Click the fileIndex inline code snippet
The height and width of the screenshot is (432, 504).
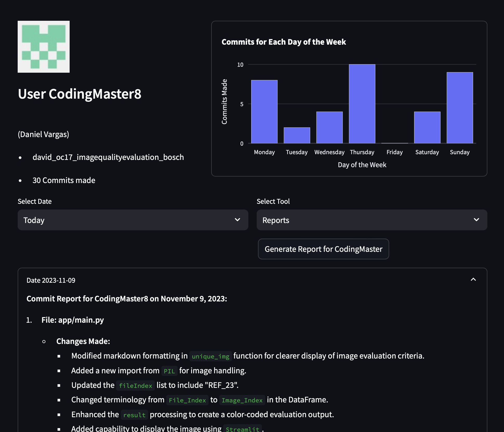tap(135, 386)
